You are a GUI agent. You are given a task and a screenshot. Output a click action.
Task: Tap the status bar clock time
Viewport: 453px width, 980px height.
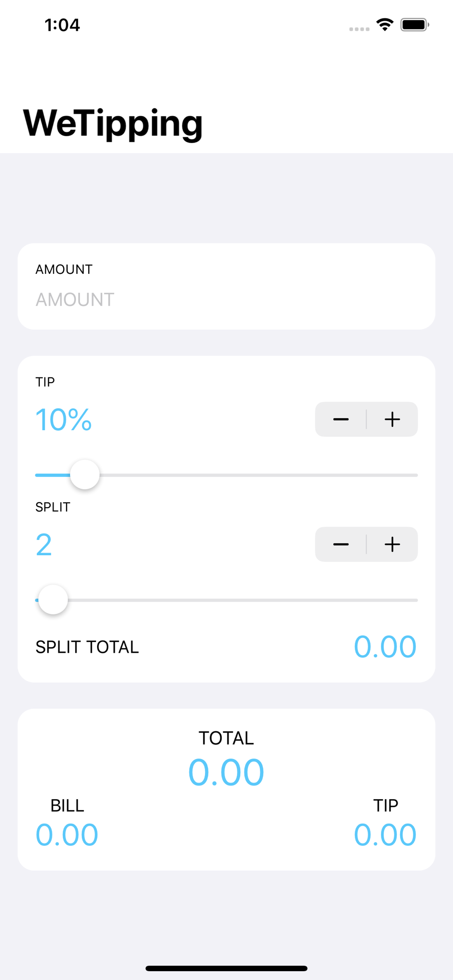[x=62, y=25]
